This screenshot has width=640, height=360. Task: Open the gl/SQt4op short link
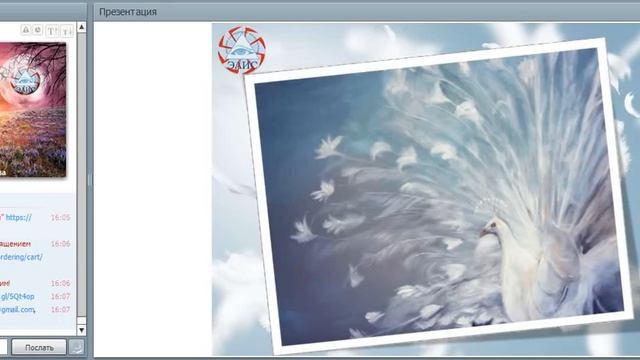pyautogui.click(x=18, y=296)
